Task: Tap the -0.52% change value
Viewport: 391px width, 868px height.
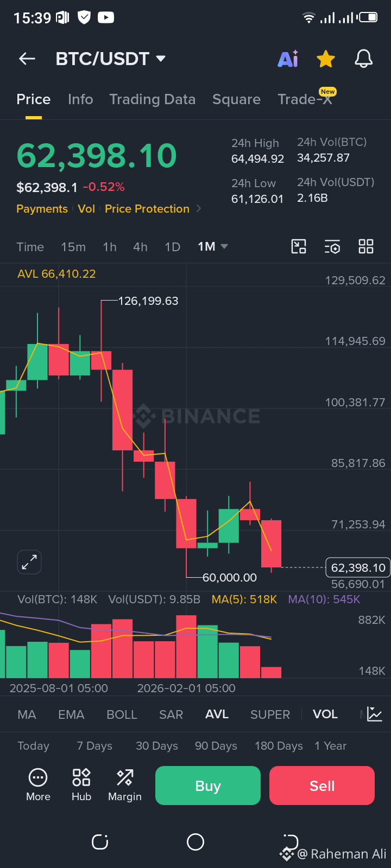Action: [x=104, y=187]
